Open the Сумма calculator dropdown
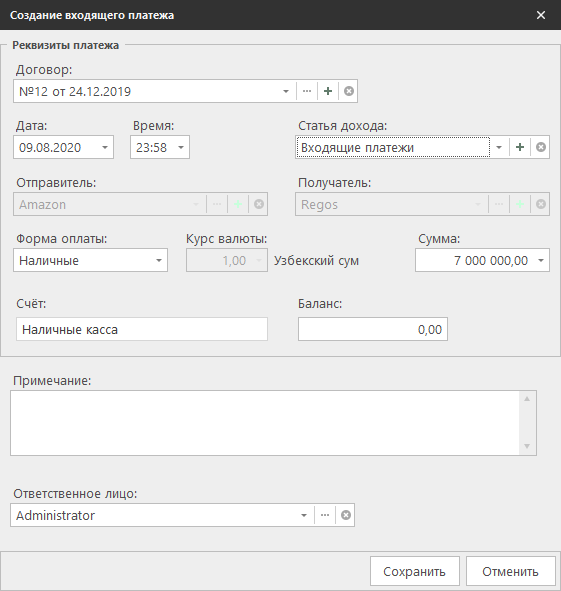 pyautogui.click(x=541, y=260)
